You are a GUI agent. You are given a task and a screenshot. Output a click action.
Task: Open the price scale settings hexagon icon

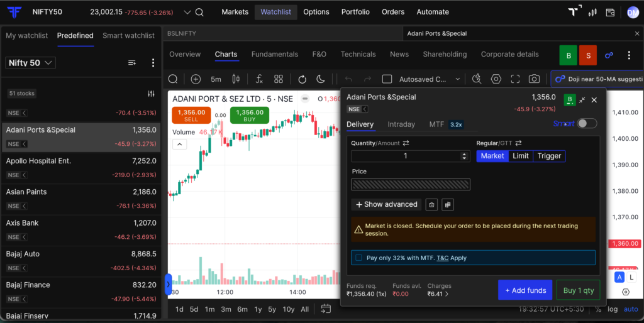[626, 292]
